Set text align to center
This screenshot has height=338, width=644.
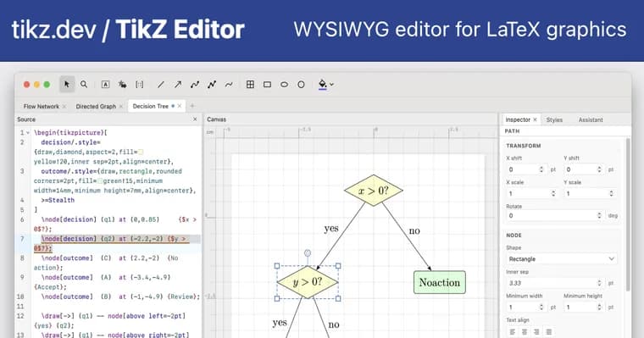(x=525, y=331)
